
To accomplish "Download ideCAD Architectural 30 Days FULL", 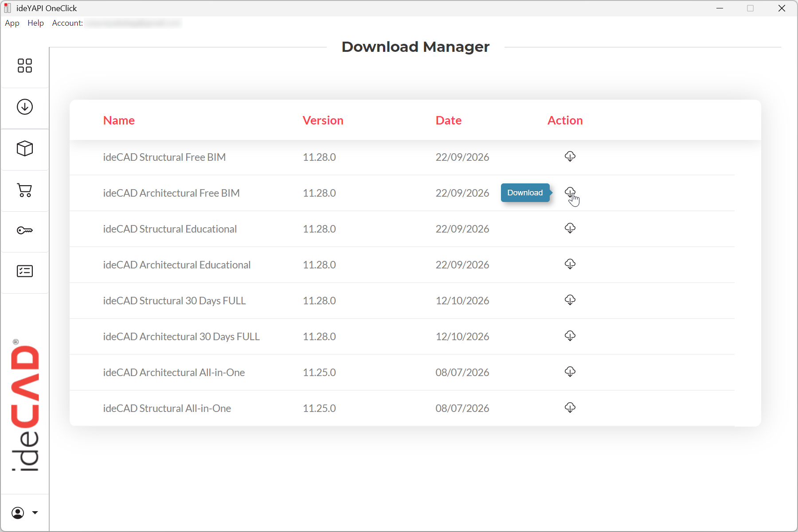I will [x=570, y=336].
